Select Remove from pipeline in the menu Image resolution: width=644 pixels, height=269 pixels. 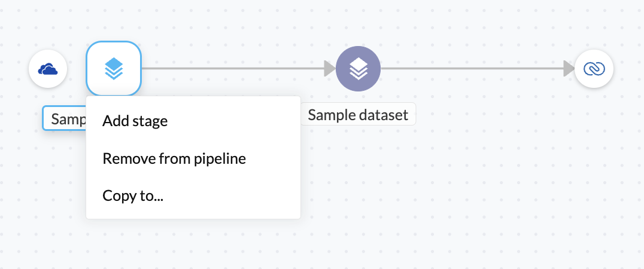click(174, 158)
